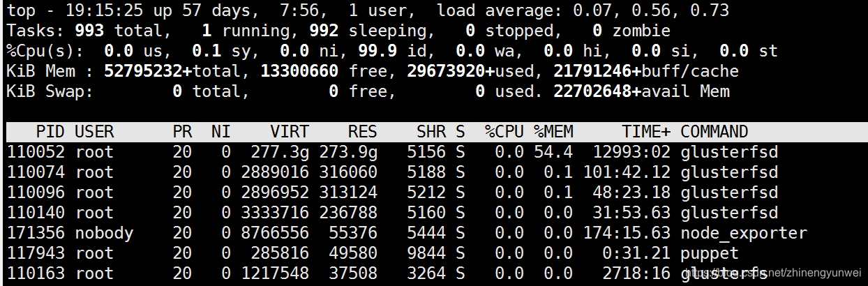Click the 0 zombie count

tap(597, 31)
